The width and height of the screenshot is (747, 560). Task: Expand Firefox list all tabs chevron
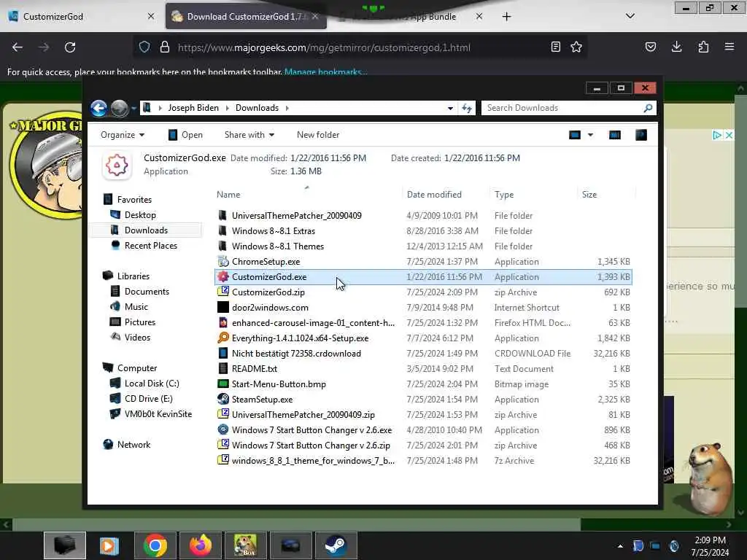(630, 16)
